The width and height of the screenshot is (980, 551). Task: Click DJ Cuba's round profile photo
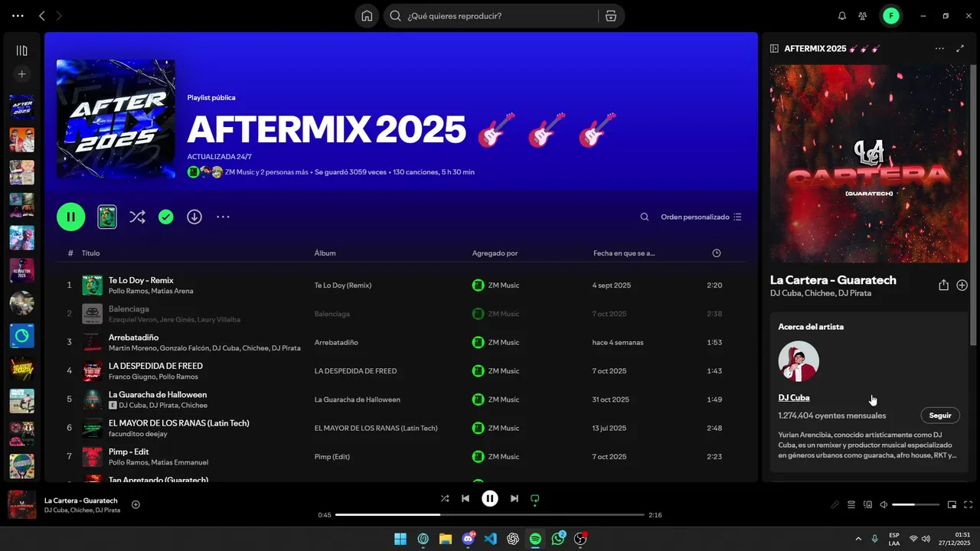pyautogui.click(x=799, y=361)
